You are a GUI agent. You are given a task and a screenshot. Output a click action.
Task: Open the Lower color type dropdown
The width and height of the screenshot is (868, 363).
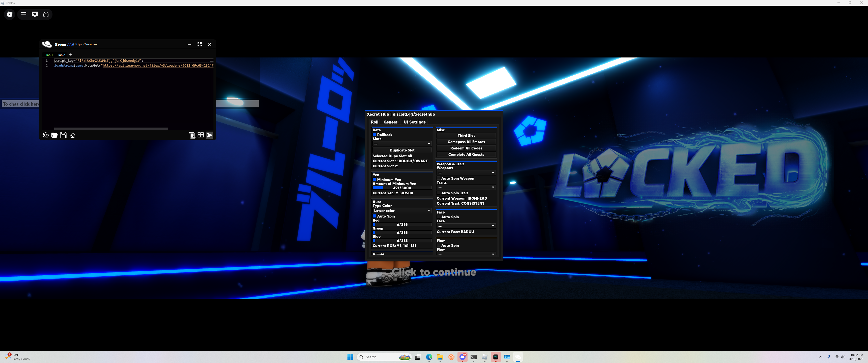(402, 210)
